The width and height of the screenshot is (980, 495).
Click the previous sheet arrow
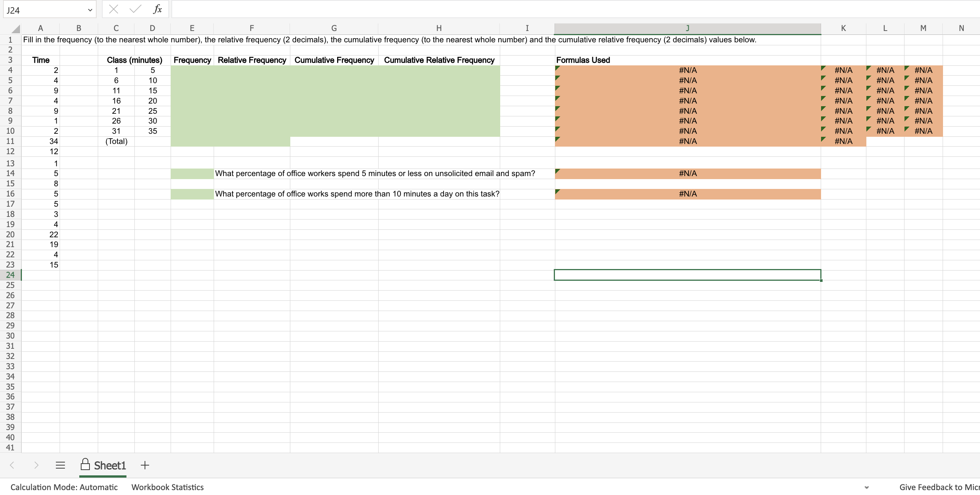[x=12, y=465]
